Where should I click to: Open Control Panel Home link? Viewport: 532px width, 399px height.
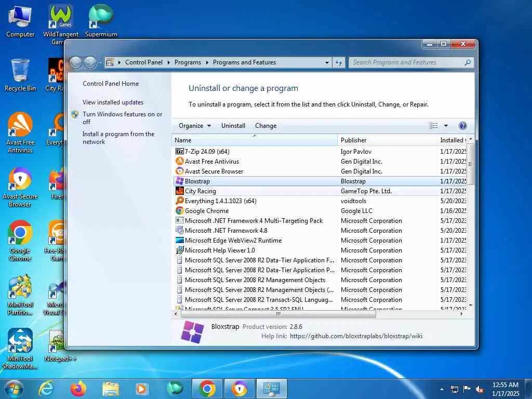tap(111, 84)
